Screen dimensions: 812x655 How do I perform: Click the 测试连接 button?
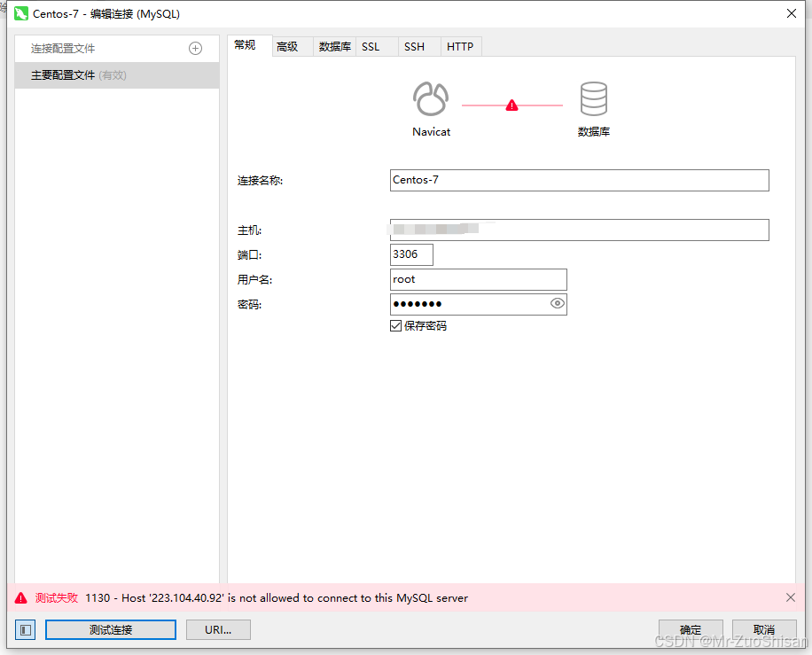[111, 629]
